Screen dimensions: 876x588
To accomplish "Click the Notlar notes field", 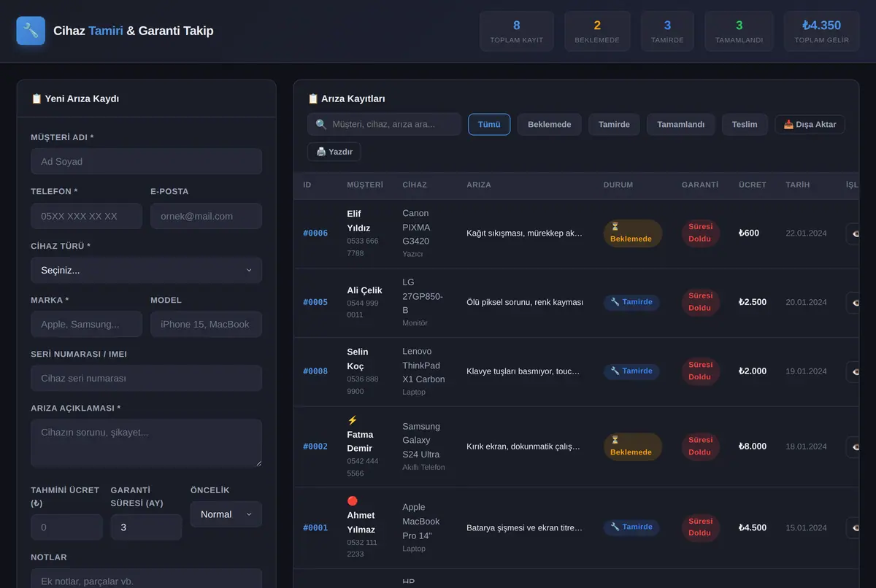I will pos(146,579).
